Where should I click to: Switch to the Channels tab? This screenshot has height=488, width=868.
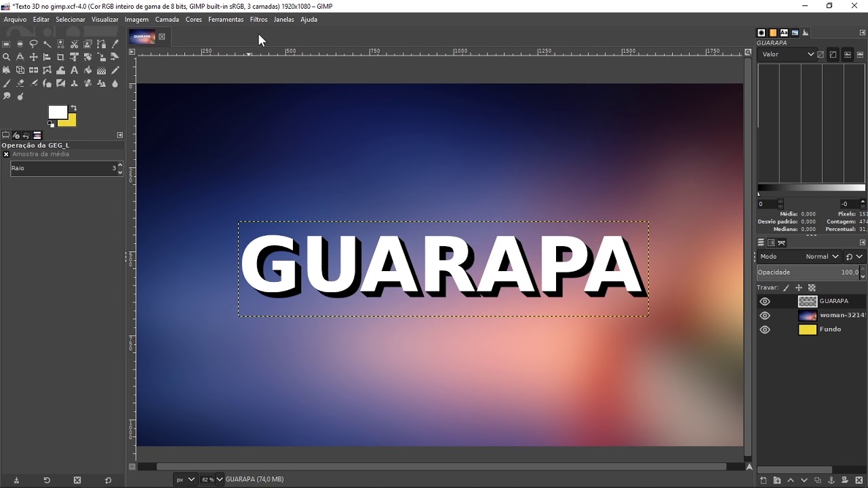pos(771,243)
